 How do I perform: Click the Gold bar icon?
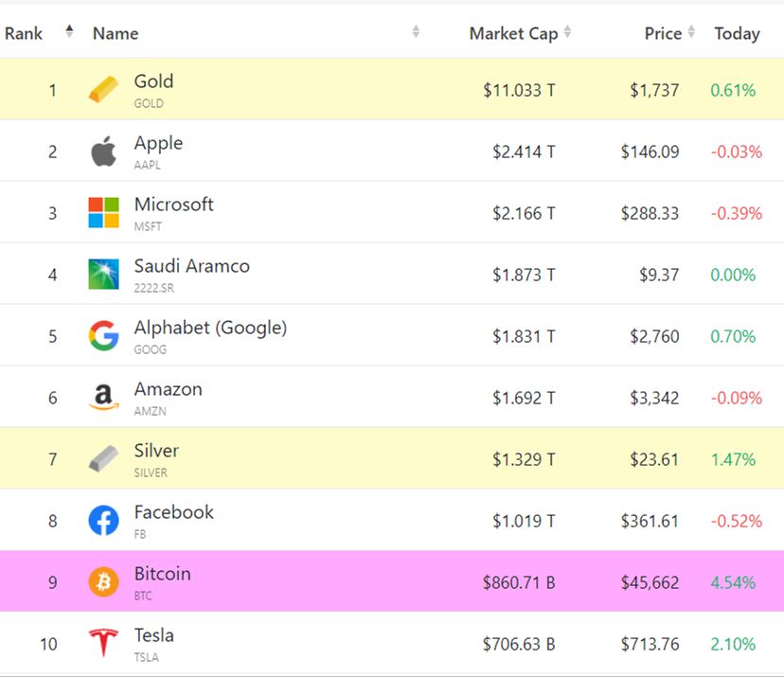tap(103, 90)
